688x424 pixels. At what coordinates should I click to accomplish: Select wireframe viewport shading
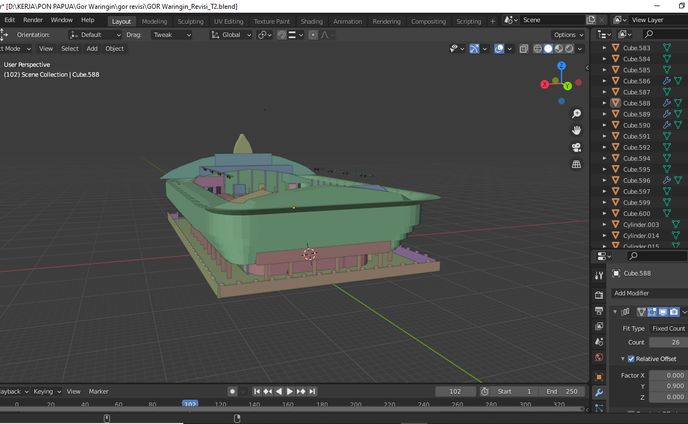[538, 49]
